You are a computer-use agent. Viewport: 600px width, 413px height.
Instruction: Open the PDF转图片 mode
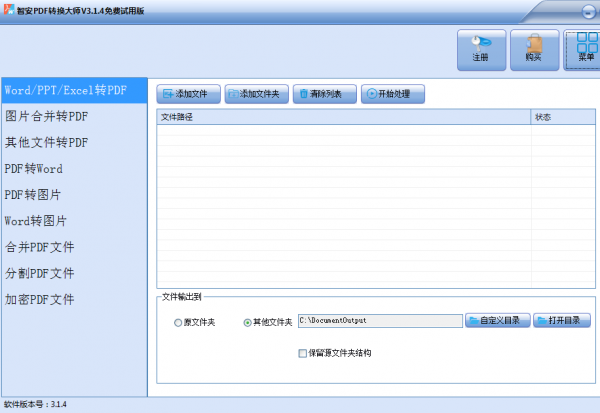[74, 195]
